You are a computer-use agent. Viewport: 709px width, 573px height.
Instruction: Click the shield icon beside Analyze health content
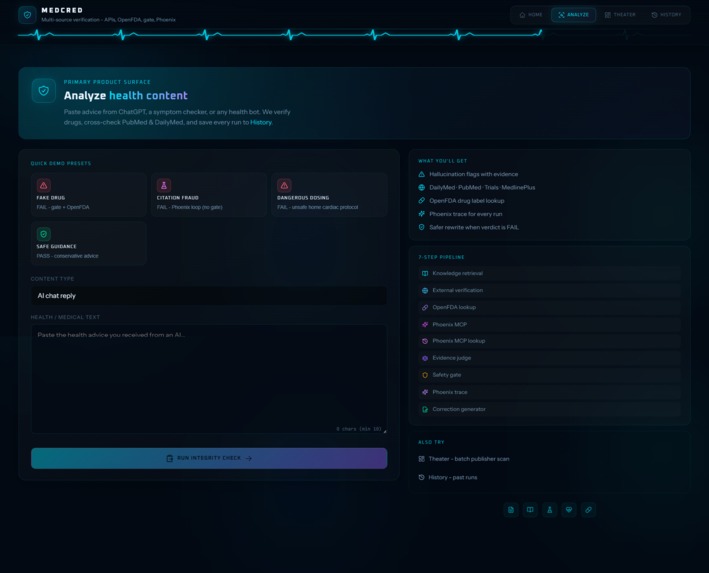tap(44, 90)
